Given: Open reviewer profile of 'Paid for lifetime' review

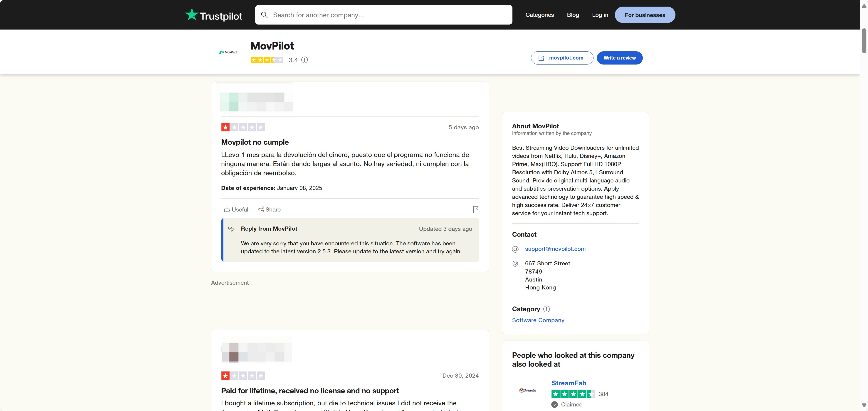Looking at the screenshot, I should coord(256,352).
